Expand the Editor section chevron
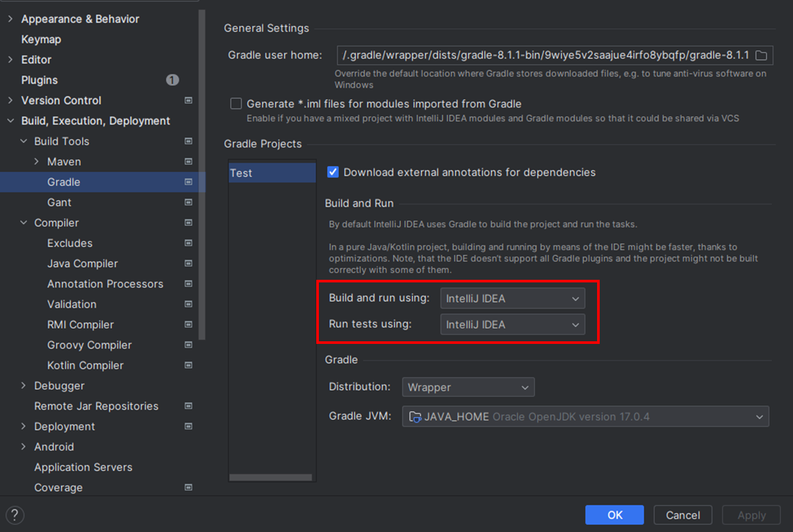 (x=10, y=59)
